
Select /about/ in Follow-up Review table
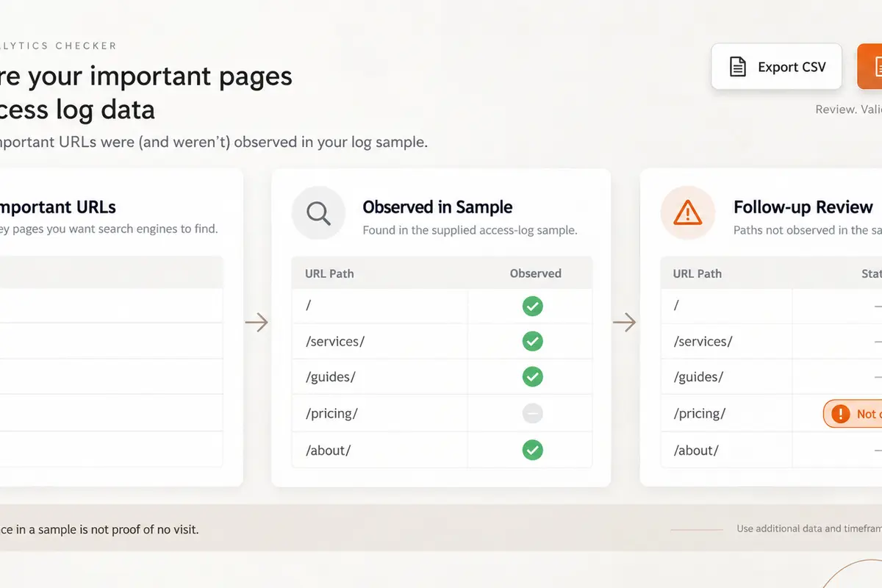point(696,450)
